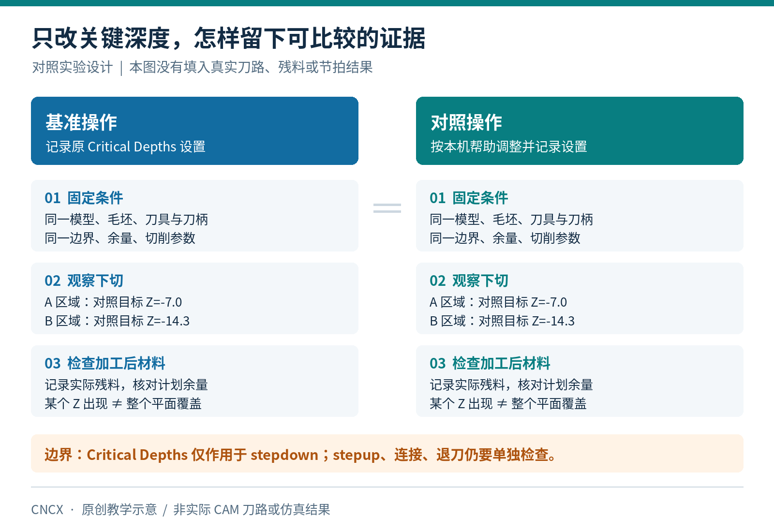Click 03 检查加工后材料 heading under 基准操作
Screen dimensions: 774x532
(x=105, y=363)
